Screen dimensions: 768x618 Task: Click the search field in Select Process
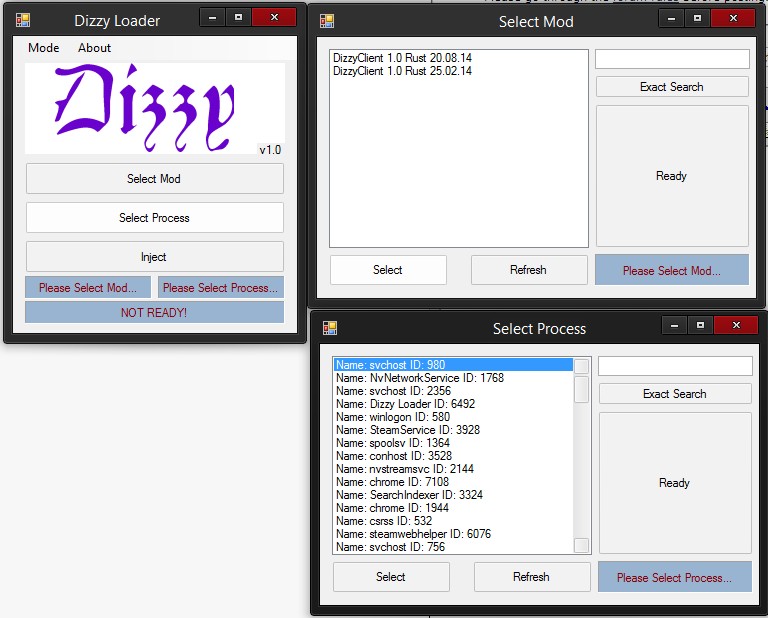click(x=674, y=367)
